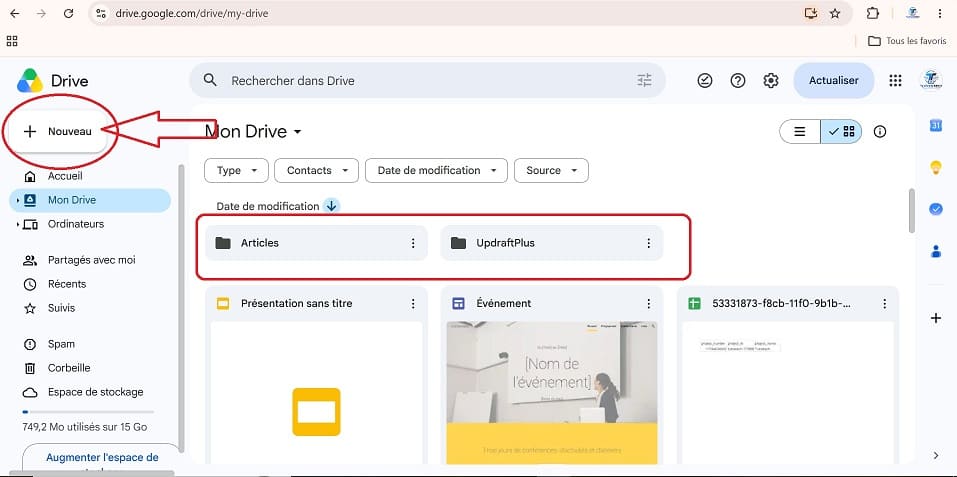Image resolution: width=957 pixels, height=477 pixels.
Task: Open Google Keep side panel icon
Action: pyautogui.click(x=936, y=167)
